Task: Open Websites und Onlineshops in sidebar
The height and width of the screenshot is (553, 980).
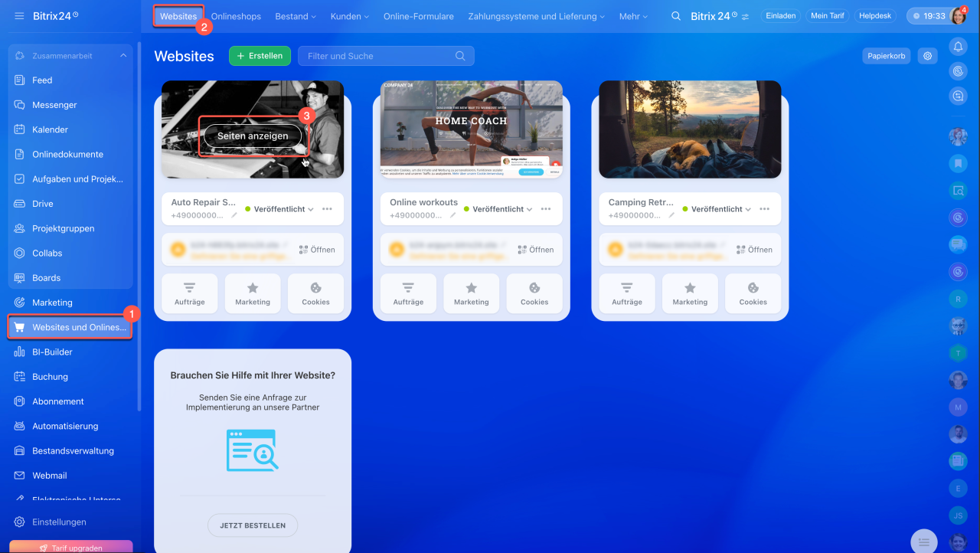Action: pos(70,327)
